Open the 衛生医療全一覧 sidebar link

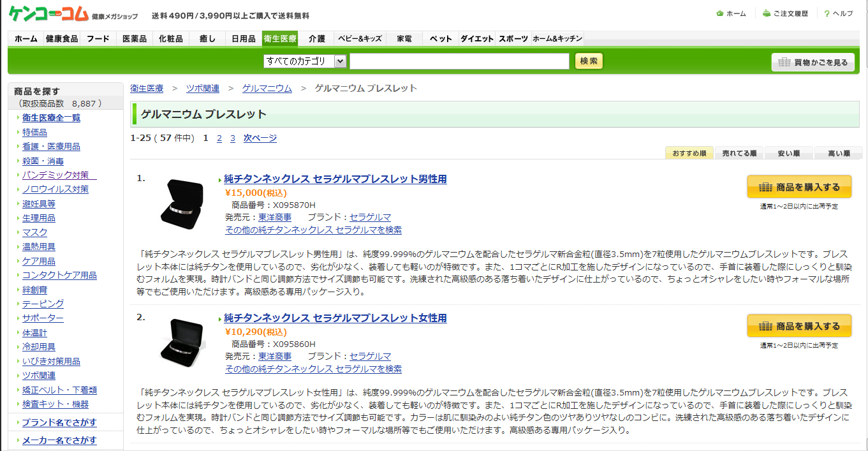click(52, 118)
